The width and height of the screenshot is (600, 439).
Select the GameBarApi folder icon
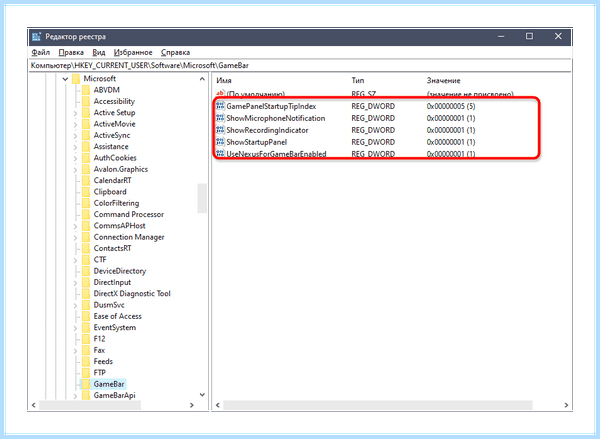pos(86,395)
